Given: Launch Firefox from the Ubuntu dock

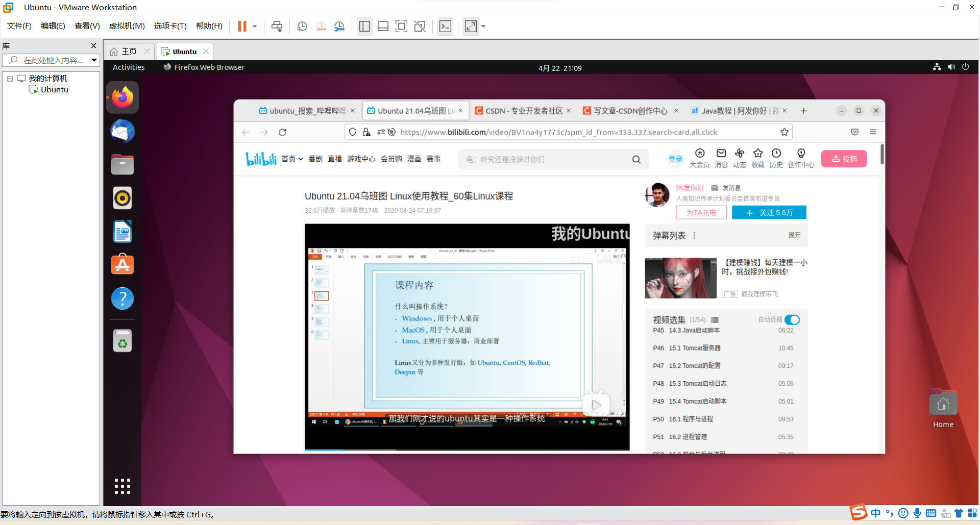Looking at the screenshot, I should [x=122, y=97].
